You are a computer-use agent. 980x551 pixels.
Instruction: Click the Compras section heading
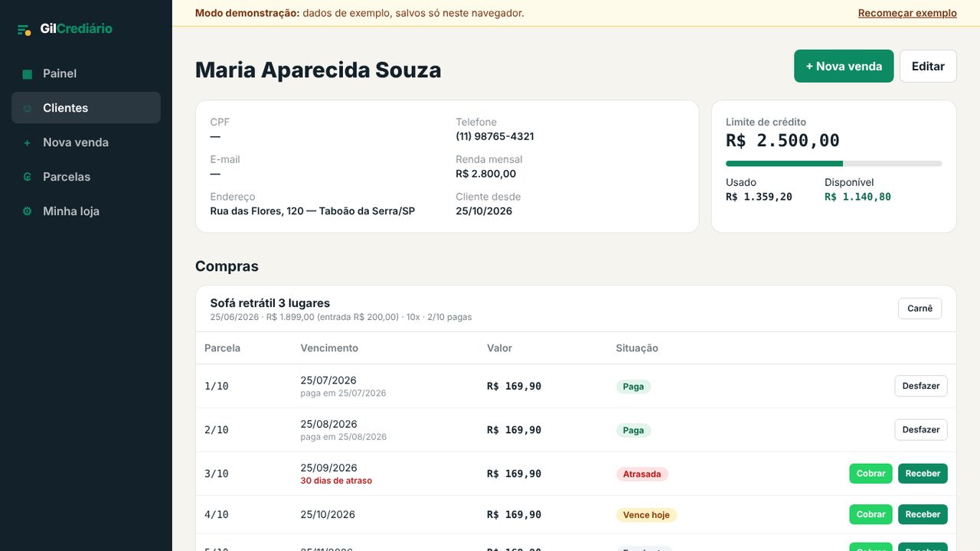point(227,266)
